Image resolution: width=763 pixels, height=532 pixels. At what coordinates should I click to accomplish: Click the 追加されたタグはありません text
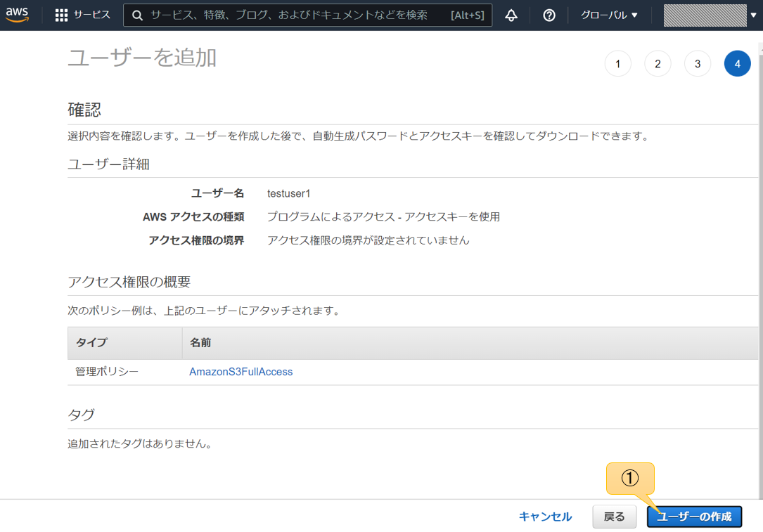pyautogui.click(x=140, y=443)
